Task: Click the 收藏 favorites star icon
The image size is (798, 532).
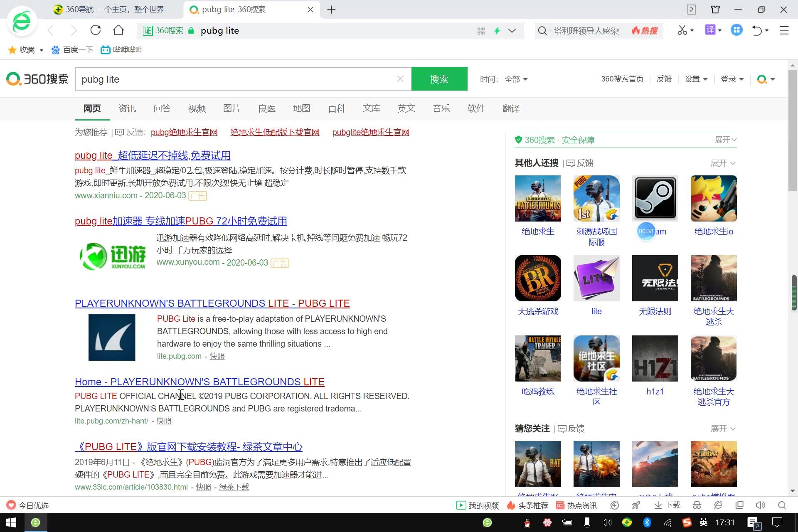Action: 12,50
